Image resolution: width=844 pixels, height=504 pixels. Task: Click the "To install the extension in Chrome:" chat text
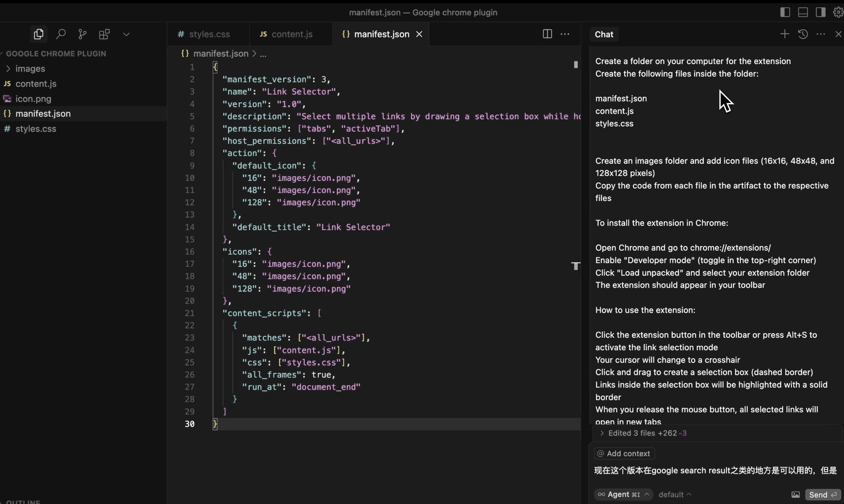(x=662, y=223)
